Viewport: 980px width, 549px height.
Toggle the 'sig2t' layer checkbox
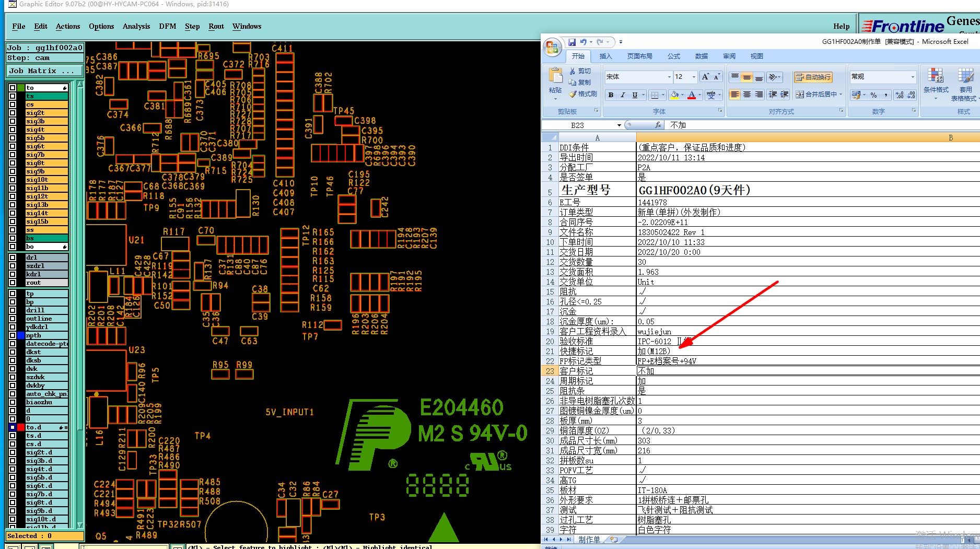(13, 113)
